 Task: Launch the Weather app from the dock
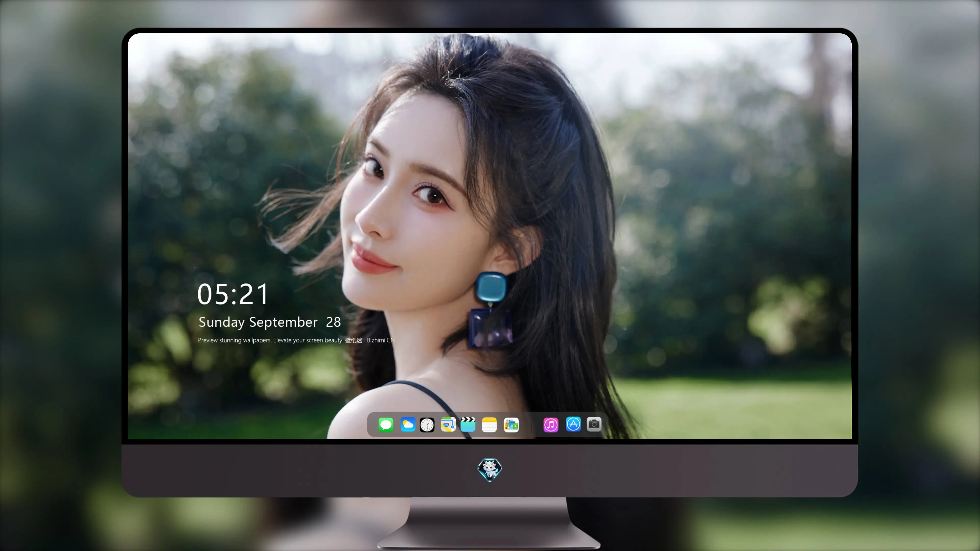408,424
